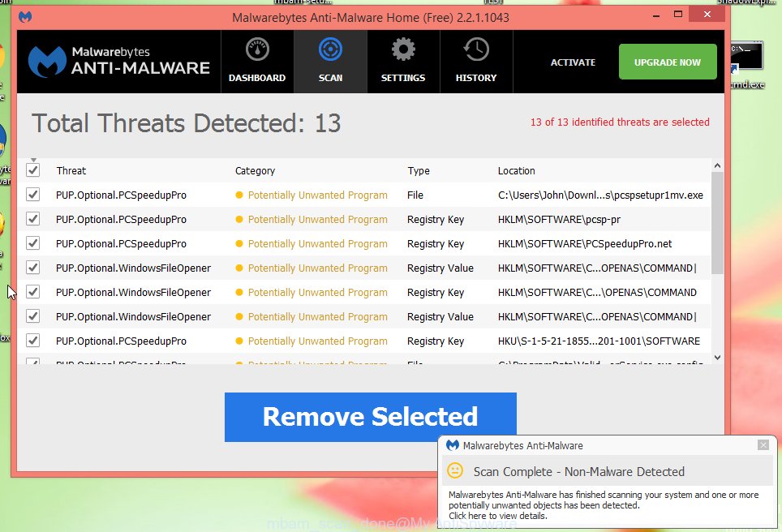Uncheck the threat at HKLM\SOFTWARE\PCSpeedupPro.net
The height and width of the screenshot is (532, 782).
[33, 243]
